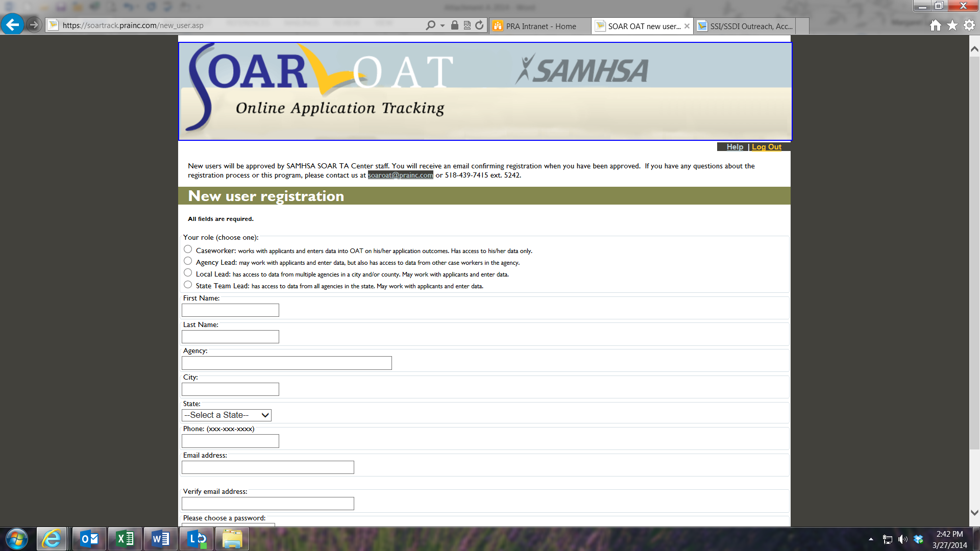Open Excel from the taskbar

(x=125, y=539)
